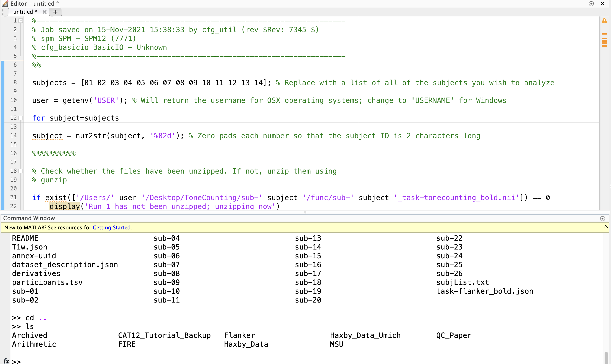Screen dimensions: 611x364
Task: Click the Editor pencil icon in title bar
Action: pyautogui.click(x=5, y=3)
